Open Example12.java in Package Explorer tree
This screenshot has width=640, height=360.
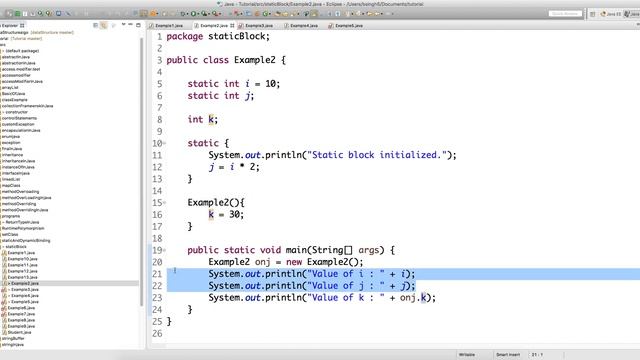[x=22, y=271]
